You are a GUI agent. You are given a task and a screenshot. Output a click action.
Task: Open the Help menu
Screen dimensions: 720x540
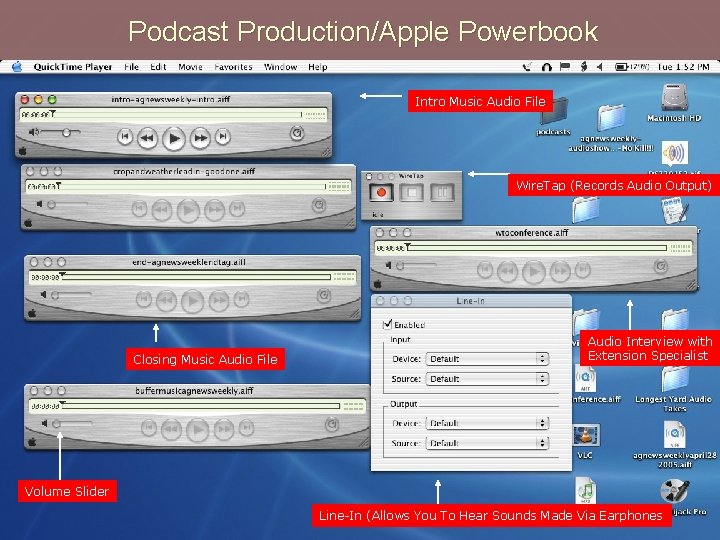click(317, 67)
